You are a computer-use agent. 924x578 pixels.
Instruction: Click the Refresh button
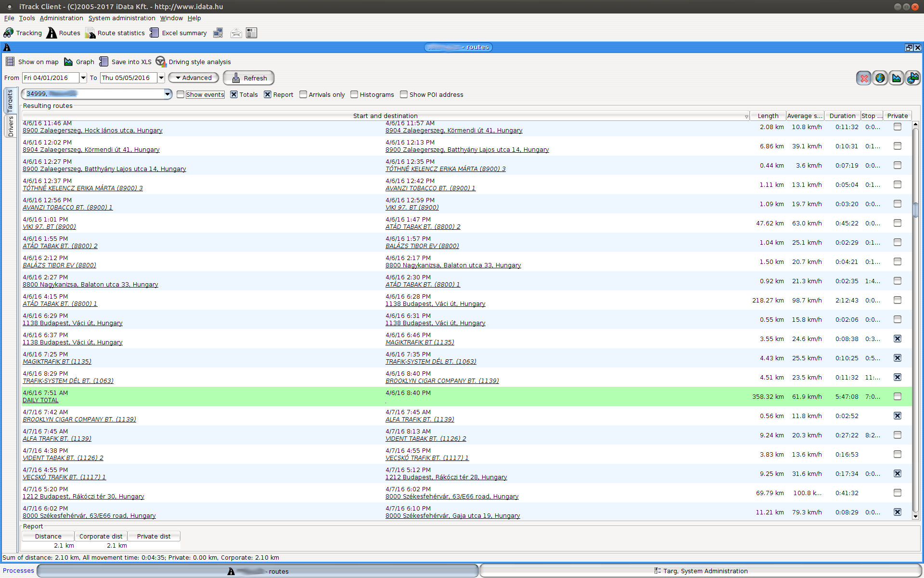[x=249, y=78]
